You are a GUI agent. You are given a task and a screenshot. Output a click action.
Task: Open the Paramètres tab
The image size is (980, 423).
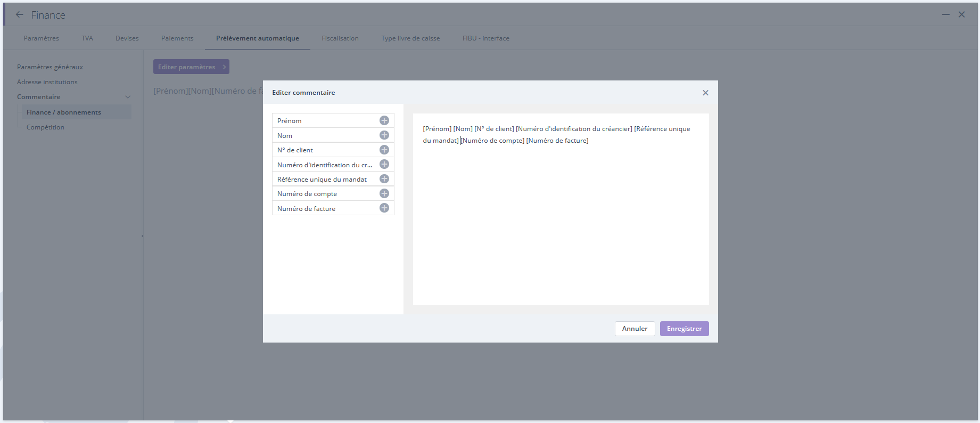coord(42,38)
